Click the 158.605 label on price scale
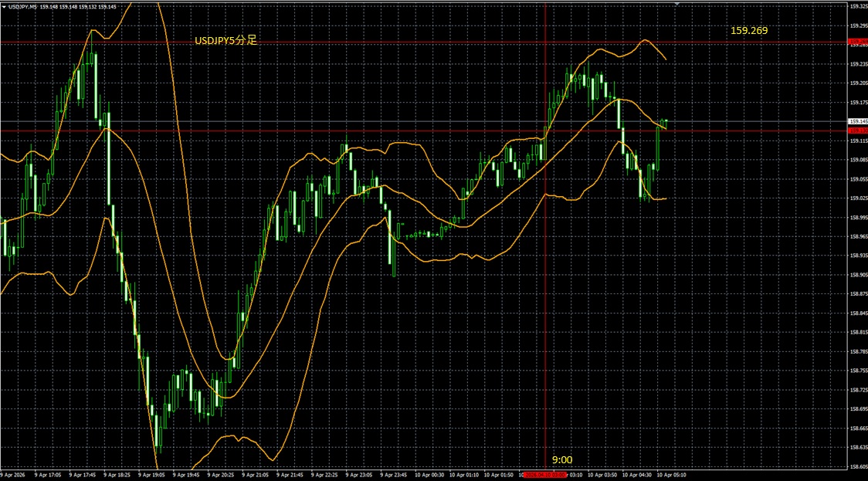The height and width of the screenshot is (481, 868). point(857,466)
